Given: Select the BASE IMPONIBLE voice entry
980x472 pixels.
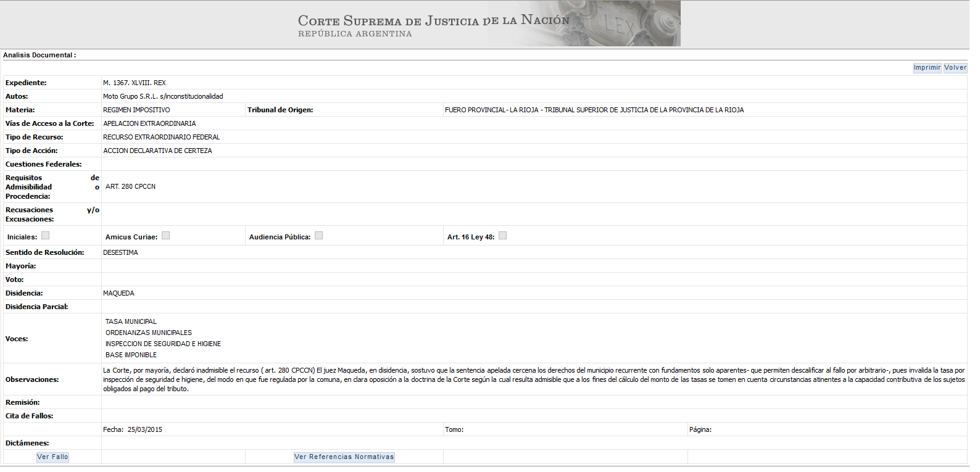Looking at the screenshot, I should coord(131,355).
